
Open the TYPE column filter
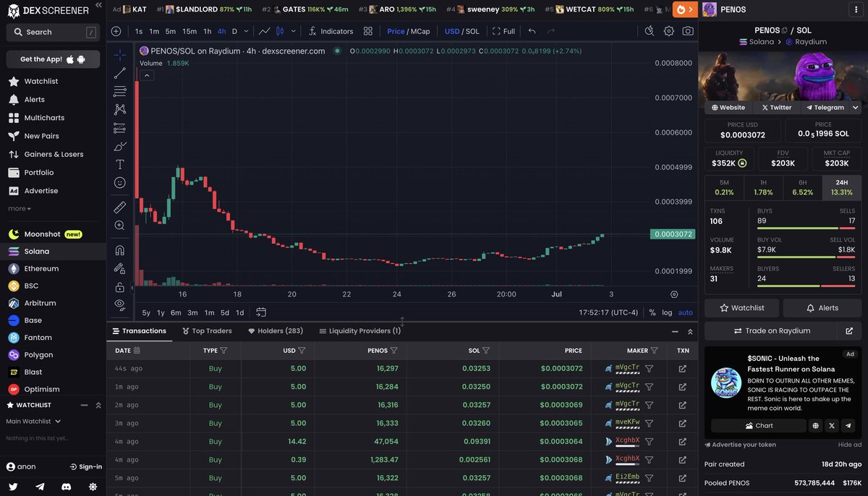224,350
